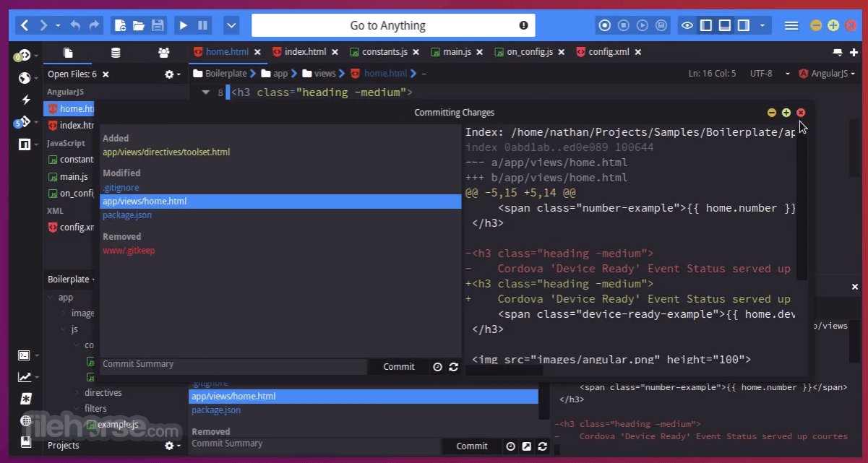Click the pause button in the toolbar
The image size is (868, 463).
202,25
